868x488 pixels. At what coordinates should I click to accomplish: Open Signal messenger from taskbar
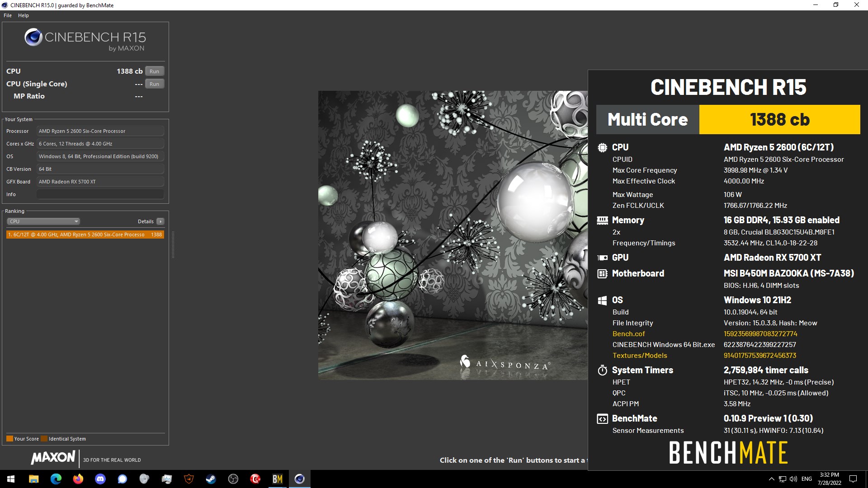click(122, 479)
